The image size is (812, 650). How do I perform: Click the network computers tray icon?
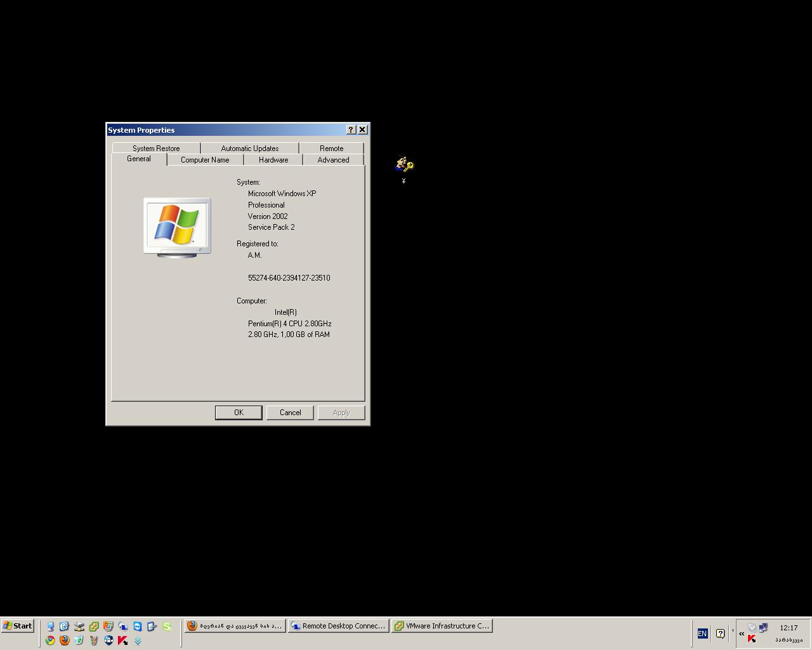(x=763, y=628)
